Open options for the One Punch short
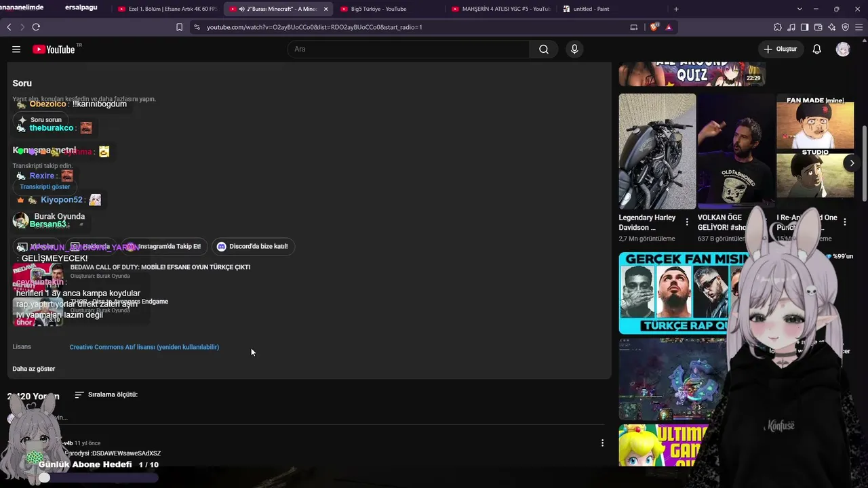Viewport: 868px width, 488px height. click(844, 222)
